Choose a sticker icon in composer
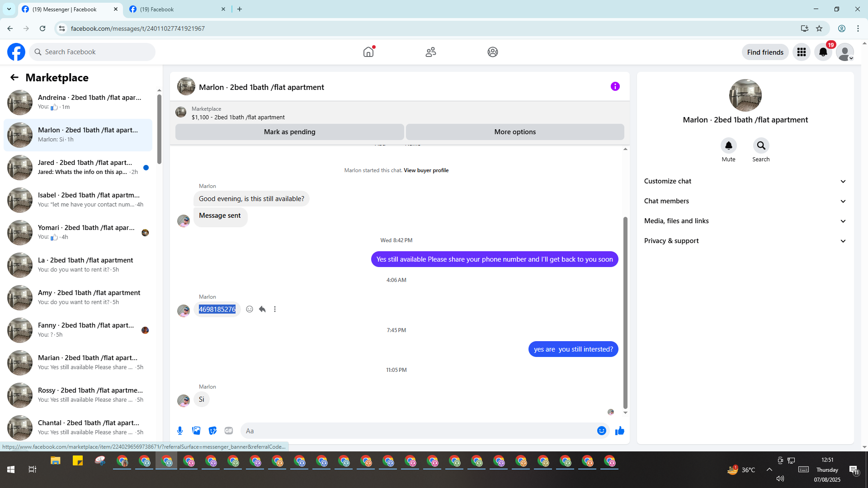Viewport: 868px width, 488px height. coord(212,431)
